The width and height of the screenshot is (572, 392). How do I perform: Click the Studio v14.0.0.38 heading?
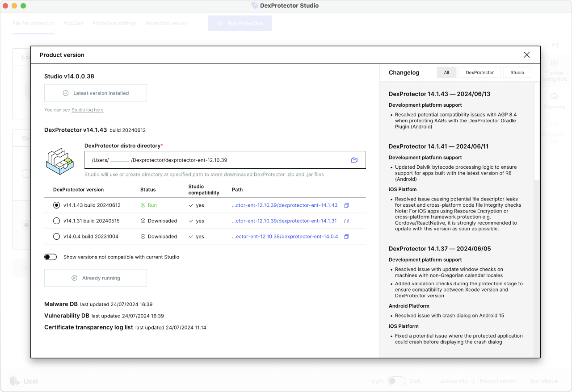point(69,76)
